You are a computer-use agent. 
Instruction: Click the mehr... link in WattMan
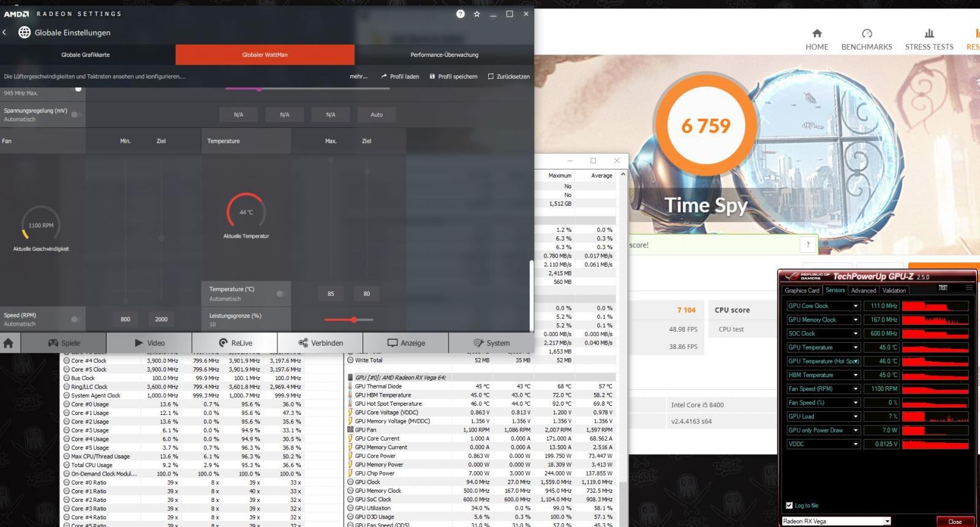point(358,77)
